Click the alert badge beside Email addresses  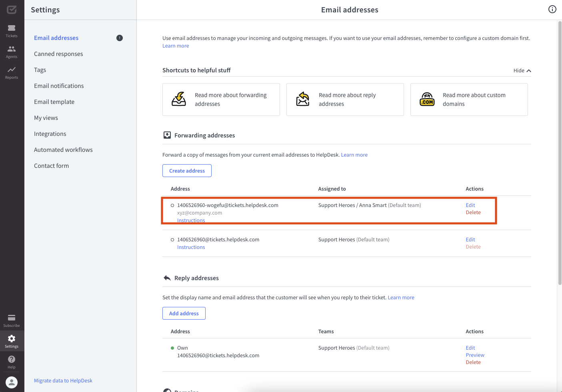[120, 38]
